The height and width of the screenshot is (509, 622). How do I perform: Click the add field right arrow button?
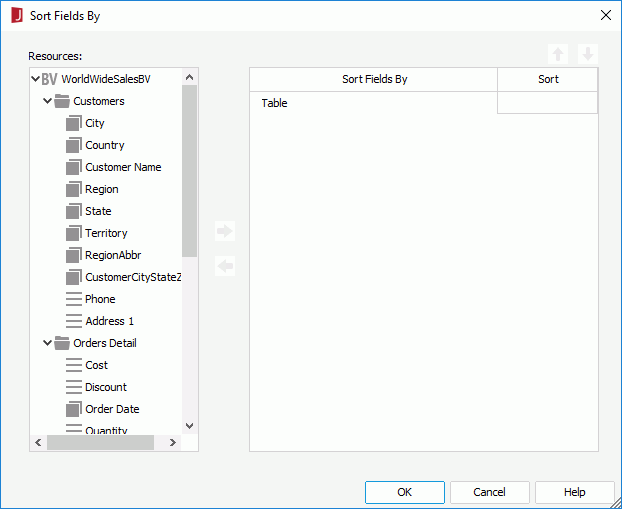[225, 231]
